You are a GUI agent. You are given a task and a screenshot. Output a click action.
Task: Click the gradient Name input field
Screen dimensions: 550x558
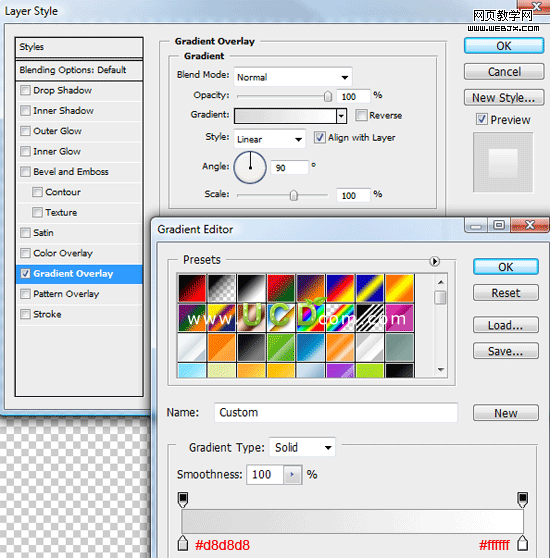[x=336, y=412]
